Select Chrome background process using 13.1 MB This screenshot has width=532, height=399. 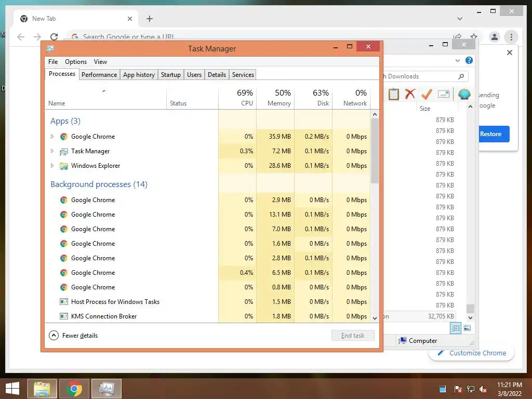[x=208, y=215]
